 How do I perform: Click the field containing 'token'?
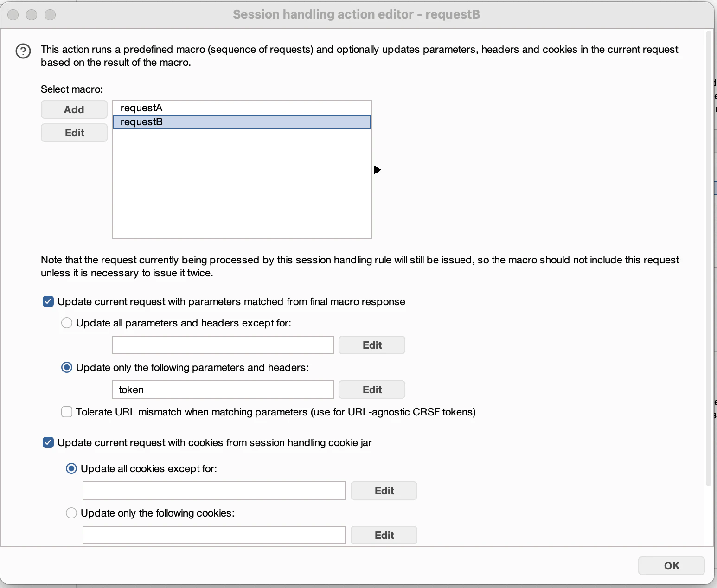(x=223, y=390)
